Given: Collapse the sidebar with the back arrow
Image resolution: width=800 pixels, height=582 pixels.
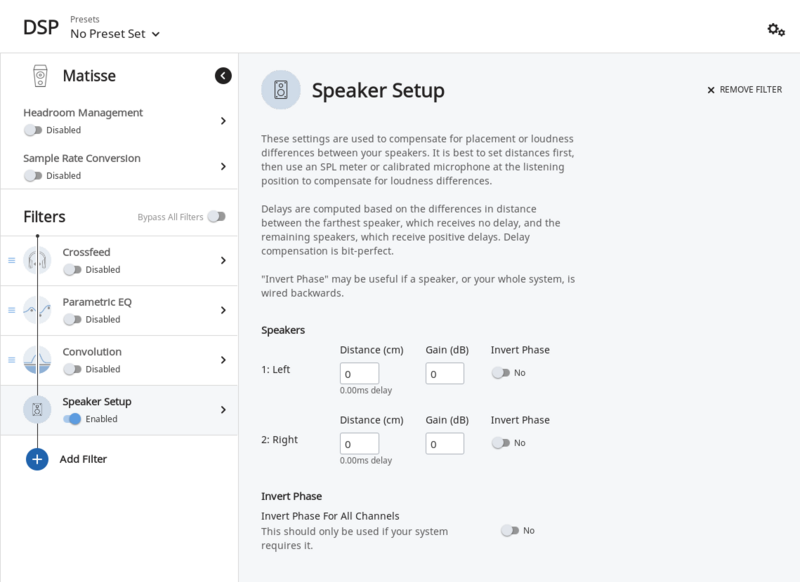Looking at the screenshot, I should [x=223, y=75].
